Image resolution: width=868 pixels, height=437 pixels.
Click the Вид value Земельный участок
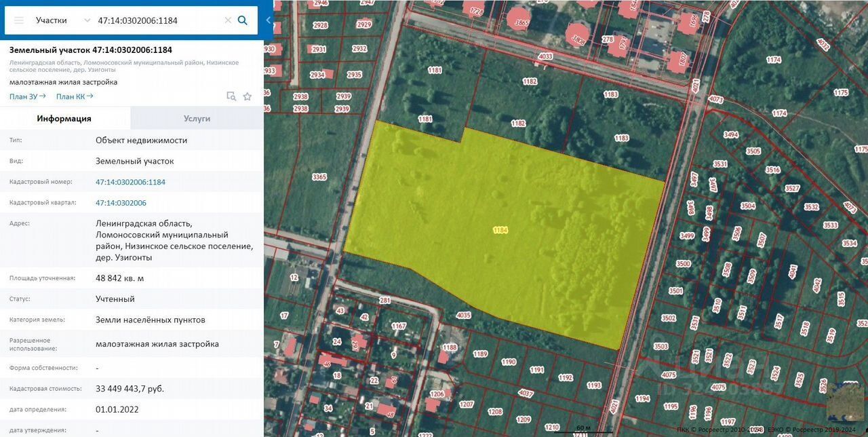(x=134, y=161)
